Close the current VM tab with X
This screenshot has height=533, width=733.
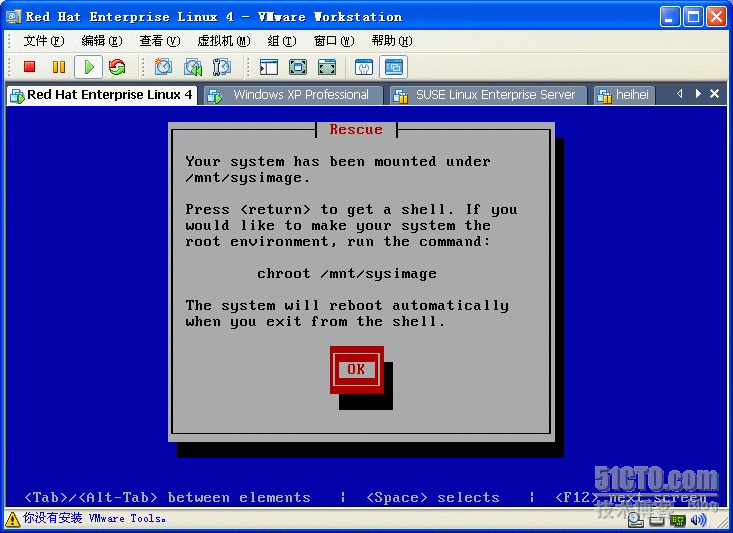tap(714, 94)
